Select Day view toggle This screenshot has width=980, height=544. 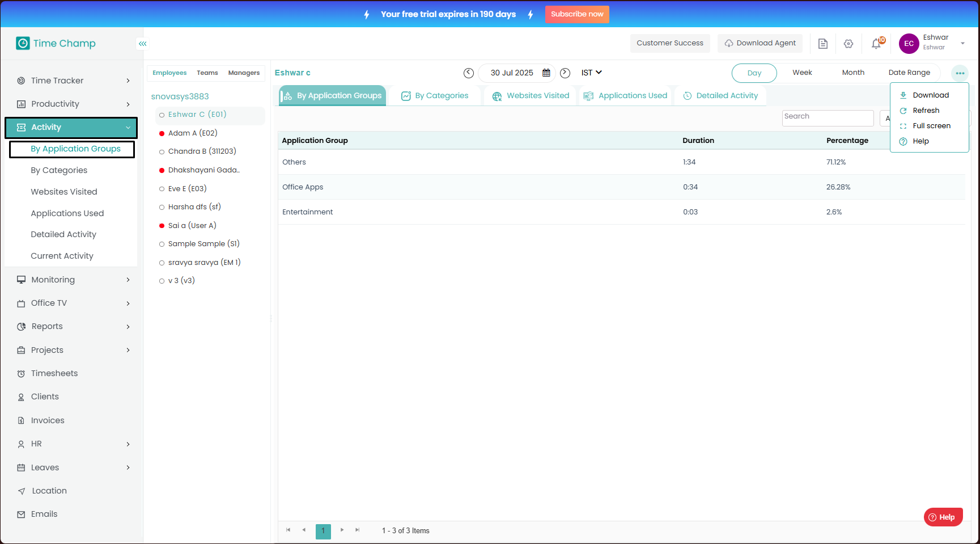754,73
